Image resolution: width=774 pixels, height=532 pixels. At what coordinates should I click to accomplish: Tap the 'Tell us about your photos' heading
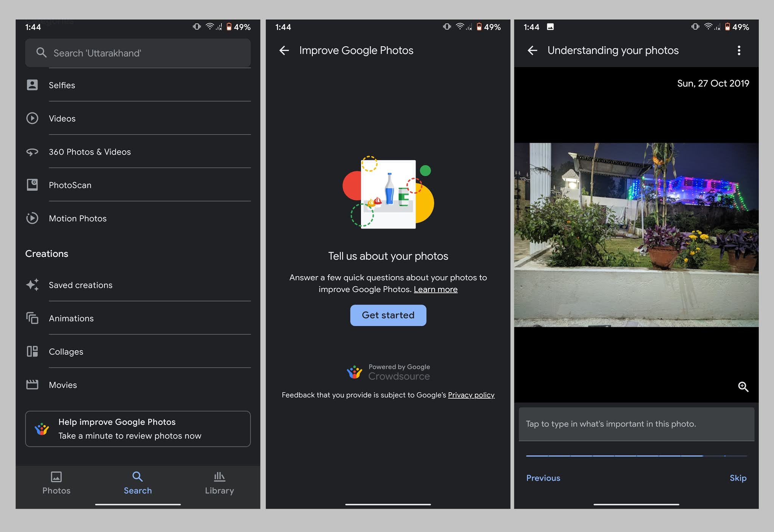388,256
